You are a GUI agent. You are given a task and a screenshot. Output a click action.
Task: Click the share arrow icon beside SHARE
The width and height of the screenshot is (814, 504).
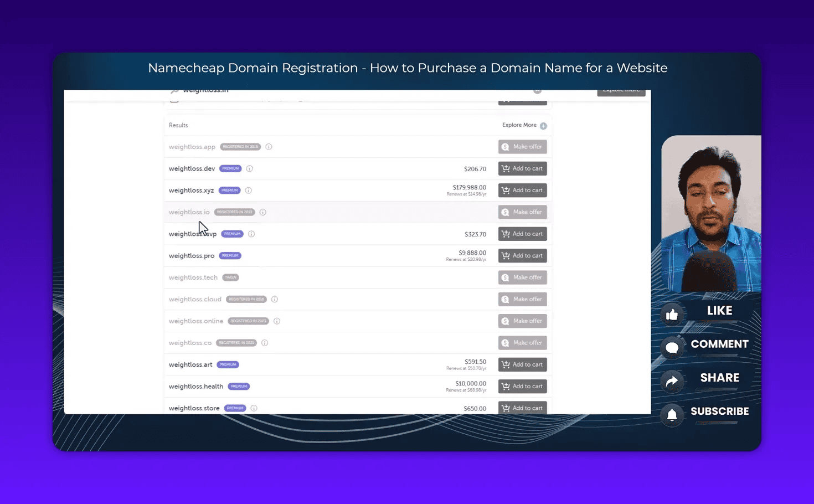click(x=672, y=382)
